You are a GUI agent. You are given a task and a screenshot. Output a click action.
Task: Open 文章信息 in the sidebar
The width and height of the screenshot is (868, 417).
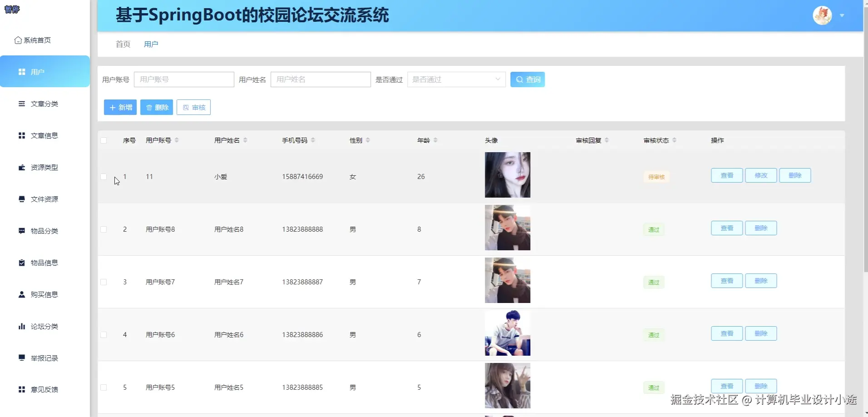44,135
